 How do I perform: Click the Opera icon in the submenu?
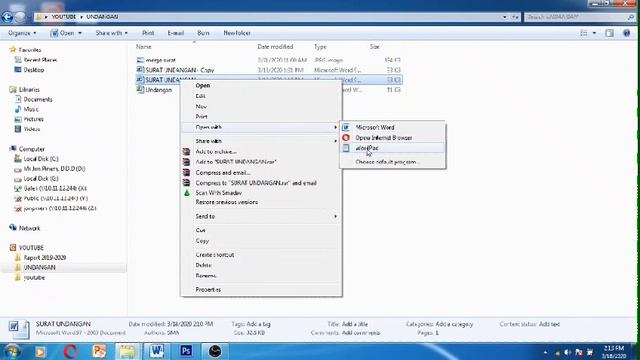click(x=346, y=138)
